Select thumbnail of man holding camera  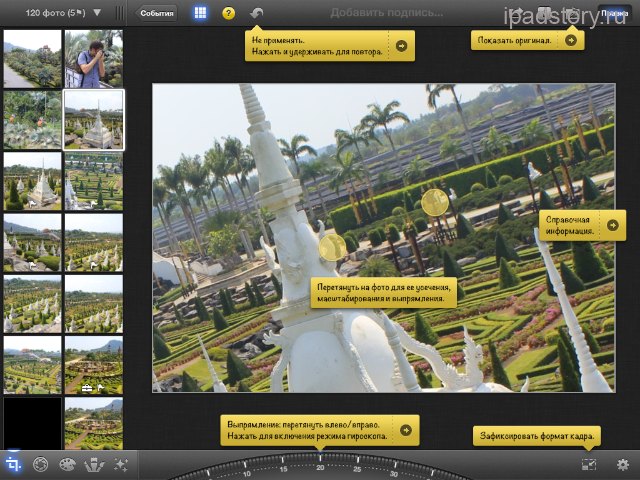93,59
